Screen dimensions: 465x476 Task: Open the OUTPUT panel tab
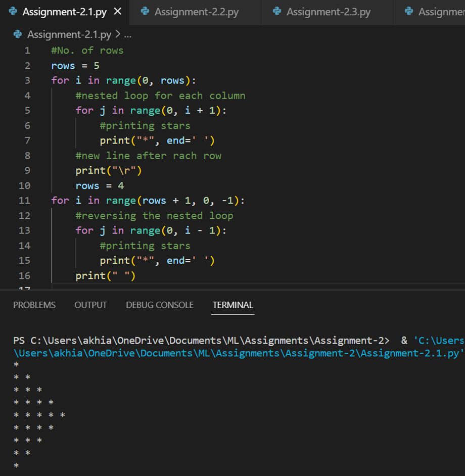(90, 305)
